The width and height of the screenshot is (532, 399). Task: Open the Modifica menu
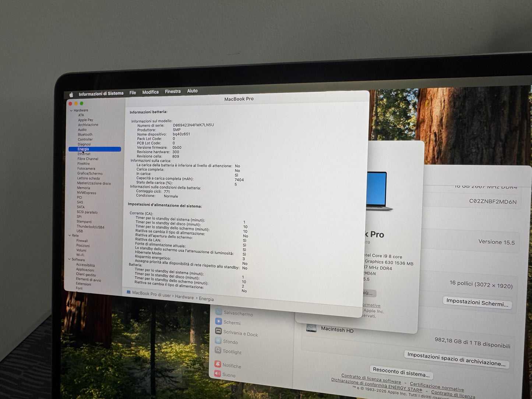point(150,92)
